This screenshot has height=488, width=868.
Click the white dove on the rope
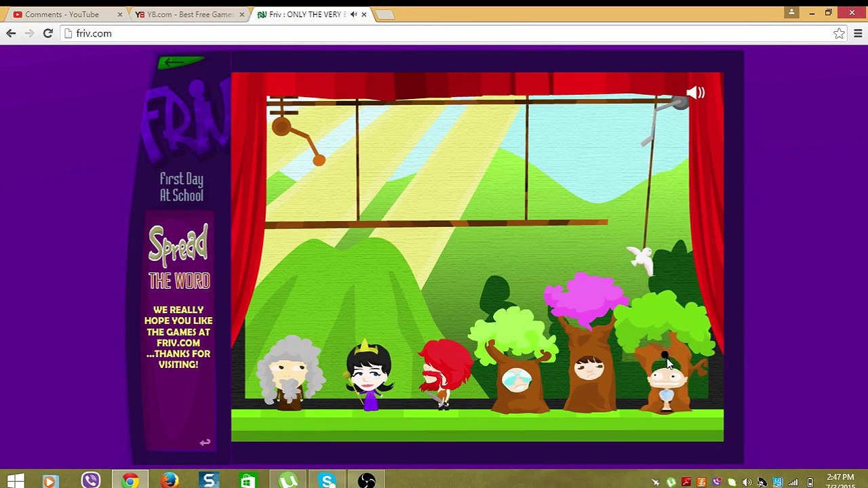click(641, 259)
